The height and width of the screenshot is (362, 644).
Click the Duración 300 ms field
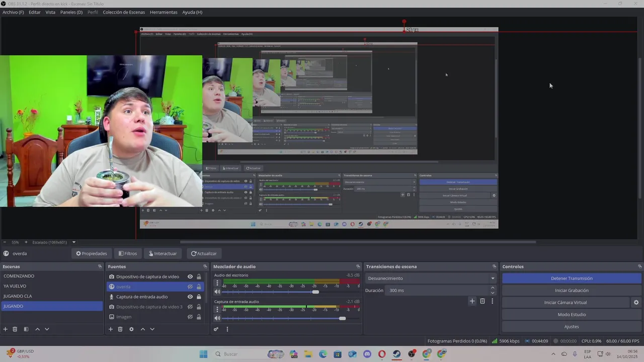tap(437, 291)
